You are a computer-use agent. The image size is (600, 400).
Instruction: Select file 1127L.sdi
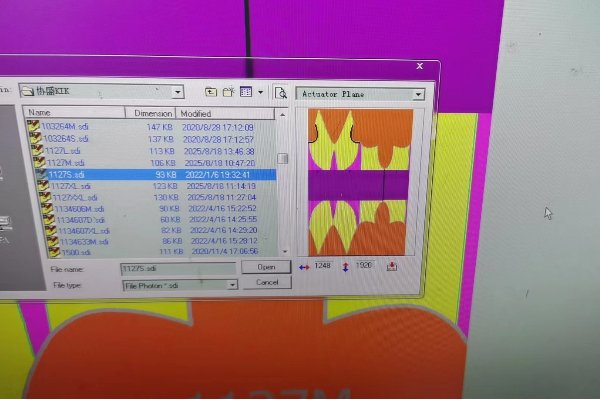62,151
